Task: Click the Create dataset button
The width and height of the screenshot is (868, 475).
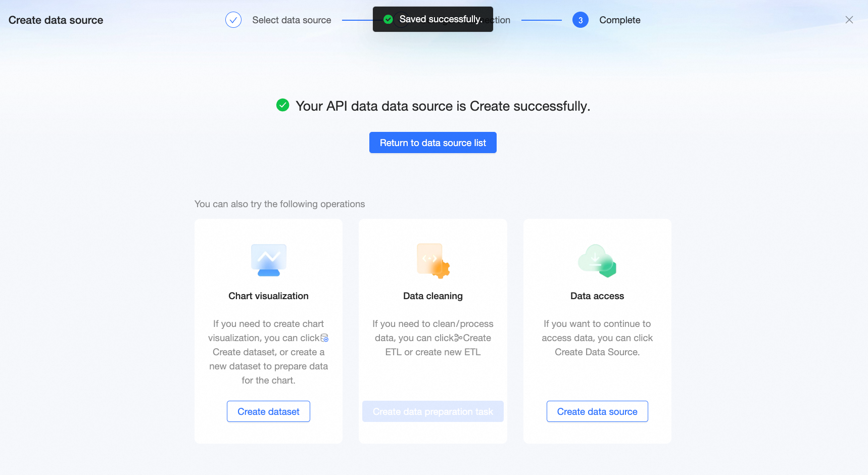Action: pos(268,411)
